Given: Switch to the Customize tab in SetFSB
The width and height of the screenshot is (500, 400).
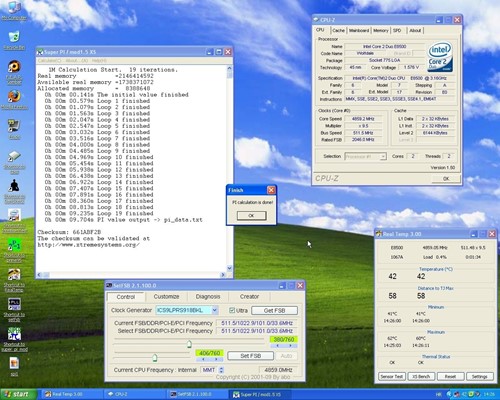Looking at the screenshot, I should (x=166, y=296).
